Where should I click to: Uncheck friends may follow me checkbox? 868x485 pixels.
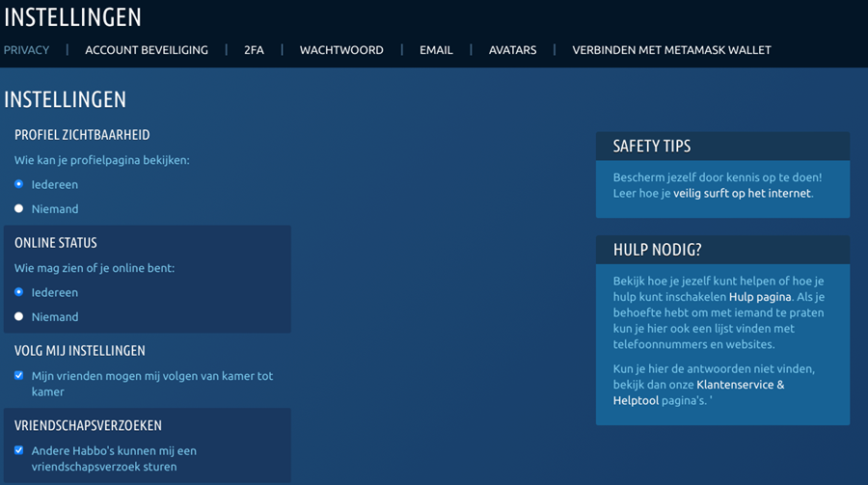(19, 376)
